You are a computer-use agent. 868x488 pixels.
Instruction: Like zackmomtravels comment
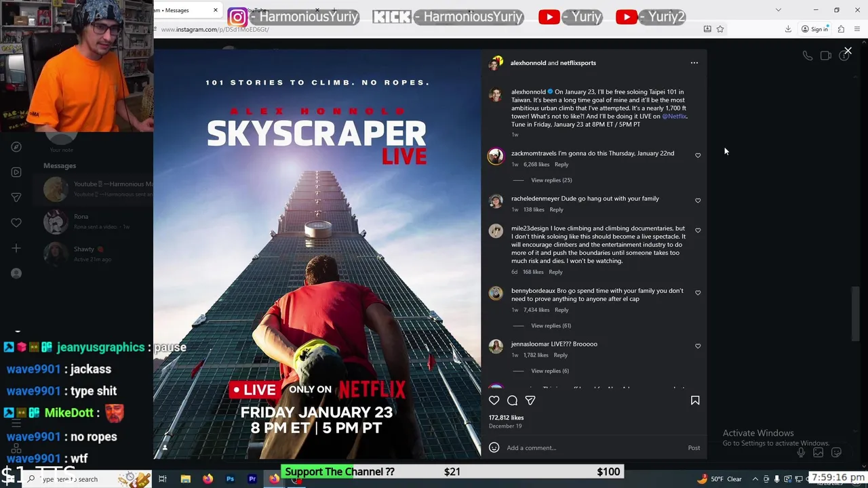(698, 155)
